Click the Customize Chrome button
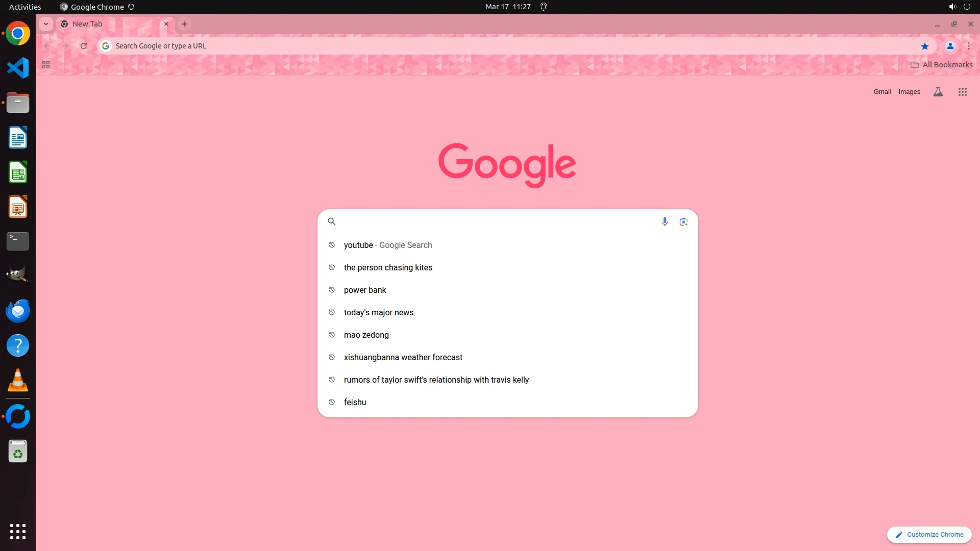Screen dimensions: 980x551 click(x=929, y=534)
